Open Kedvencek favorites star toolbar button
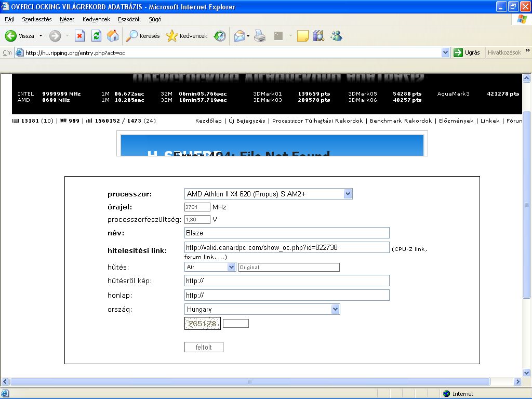Screen dimensions: 532x399 click(x=187, y=36)
